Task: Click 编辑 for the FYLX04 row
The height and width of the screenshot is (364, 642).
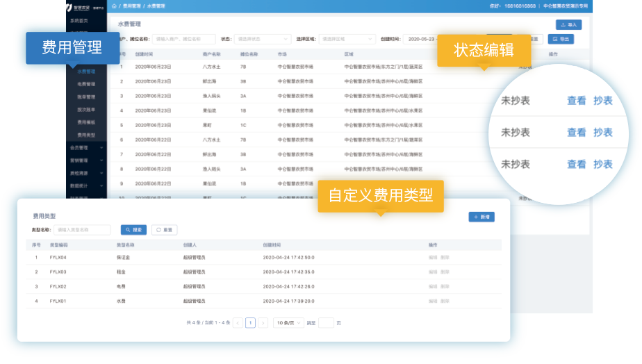Action: tap(433, 258)
